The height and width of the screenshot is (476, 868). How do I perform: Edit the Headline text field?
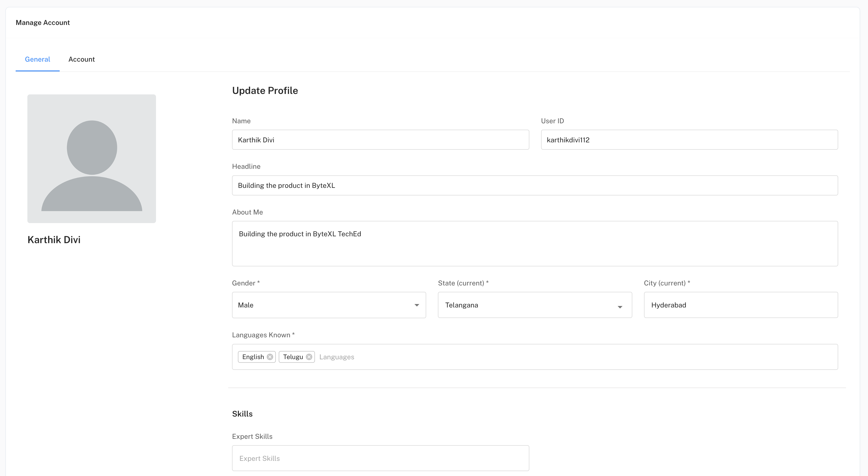[535, 185]
